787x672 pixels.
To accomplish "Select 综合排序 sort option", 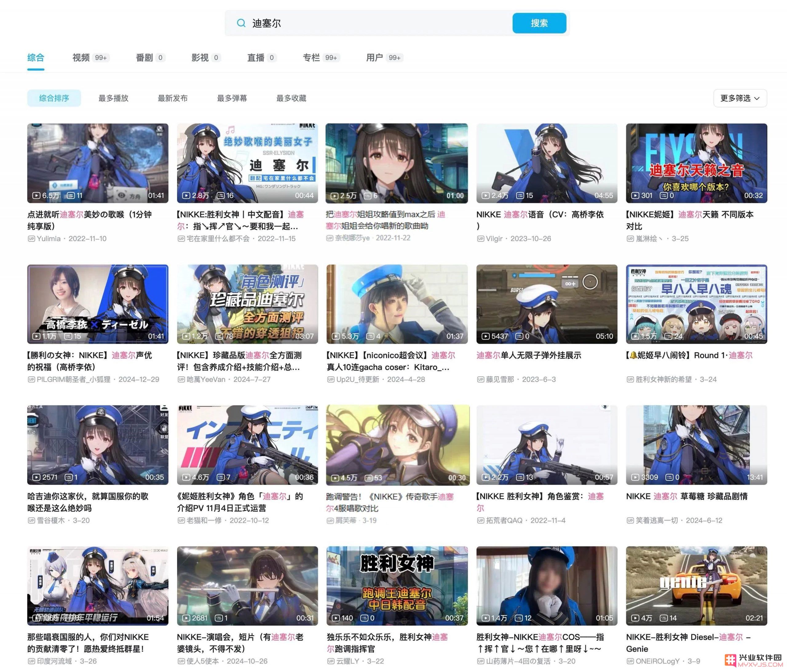I will click(x=54, y=98).
